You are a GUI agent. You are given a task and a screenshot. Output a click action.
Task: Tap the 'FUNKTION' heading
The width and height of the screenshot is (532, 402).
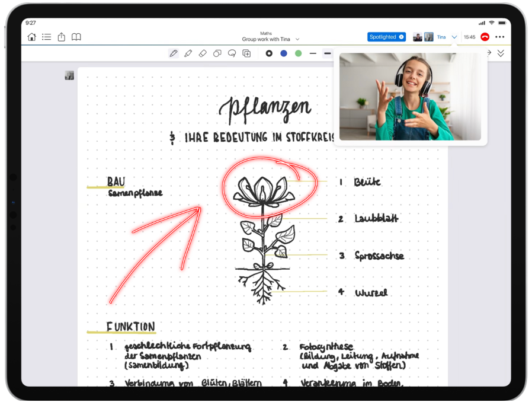130,327
